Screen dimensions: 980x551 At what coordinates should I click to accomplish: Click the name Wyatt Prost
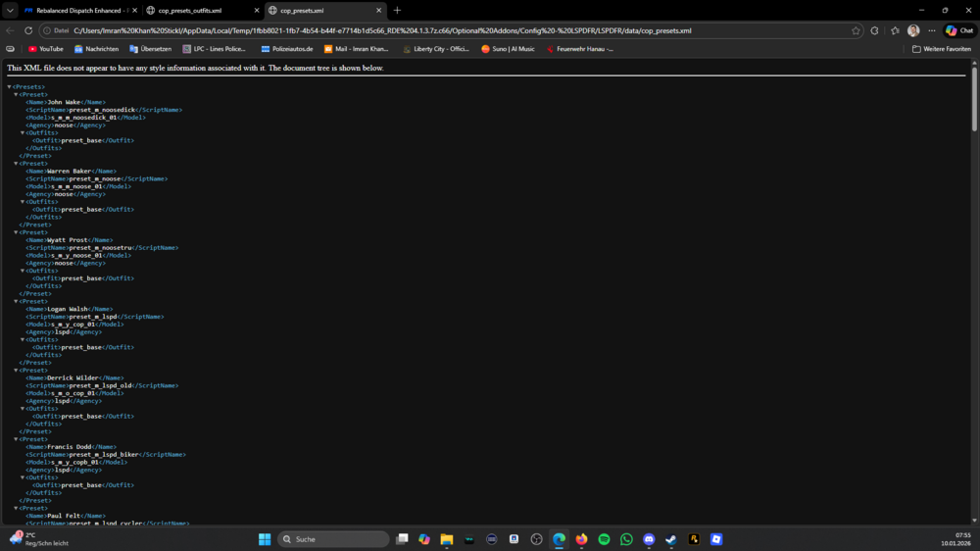[x=68, y=240]
